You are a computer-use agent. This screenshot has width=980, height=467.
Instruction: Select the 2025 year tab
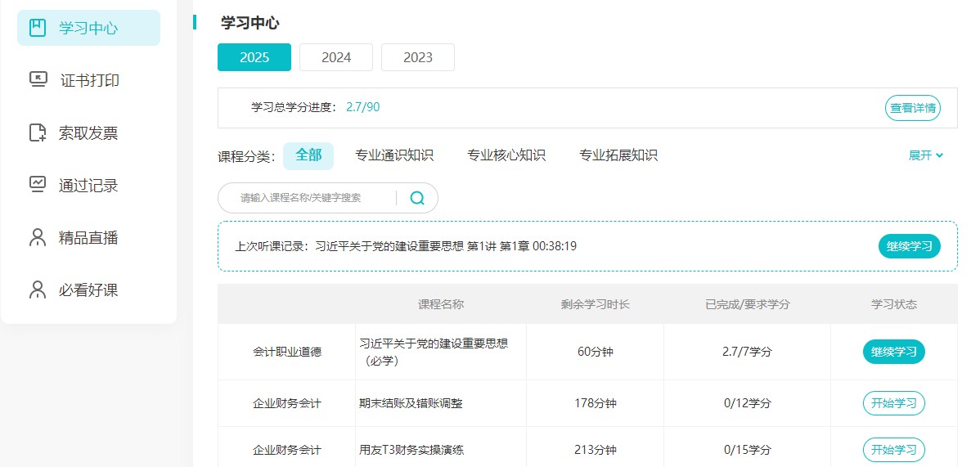pyautogui.click(x=254, y=57)
